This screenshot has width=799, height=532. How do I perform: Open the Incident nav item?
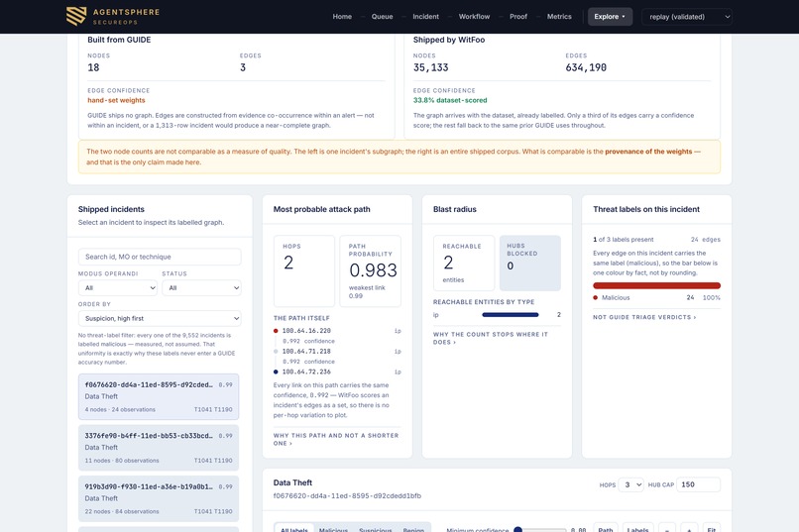point(425,17)
